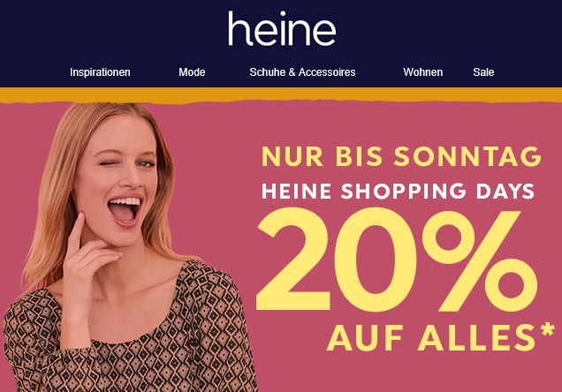Click the word DAYS in the banner
Viewport: 562px width, 392px height.
coord(505,192)
